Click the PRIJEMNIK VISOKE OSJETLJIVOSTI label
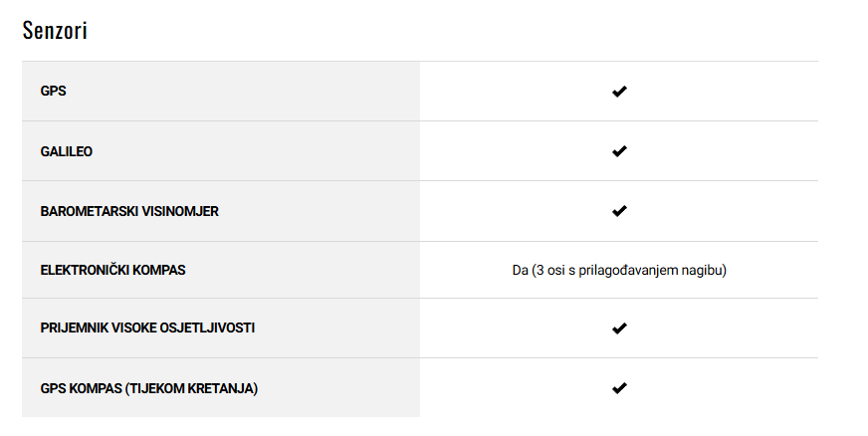 point(147,328)
